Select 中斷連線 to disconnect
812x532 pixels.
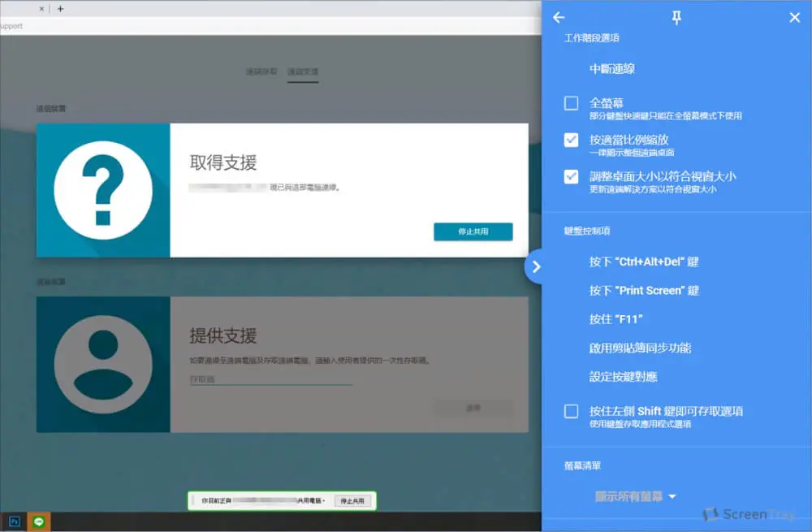(612, 69)
